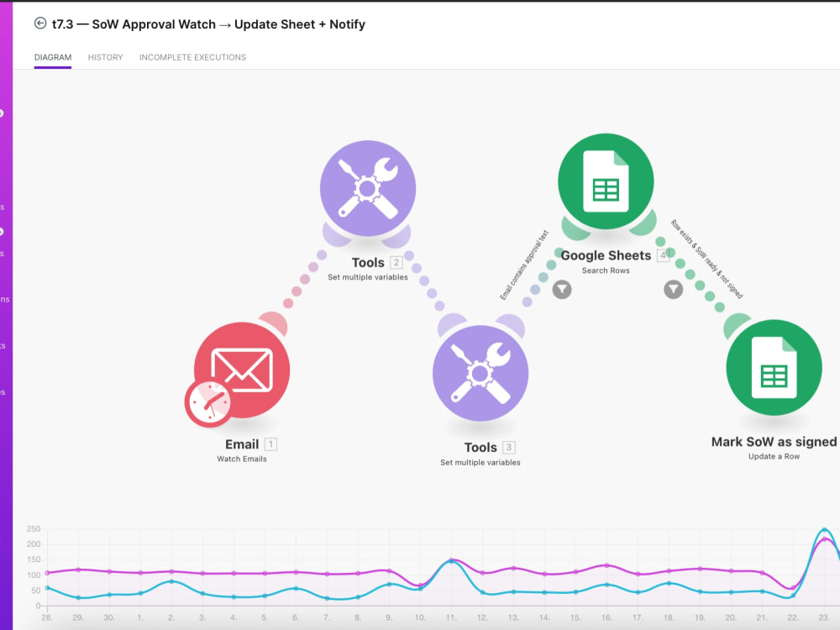Click the chart date label 28.

click(47, 617)
